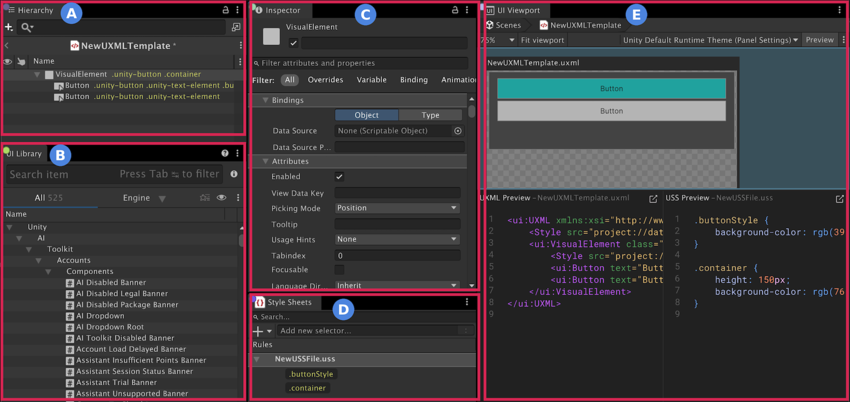
Task: Open the Hierarchy search options magnifier
Action: coord(27,27)
